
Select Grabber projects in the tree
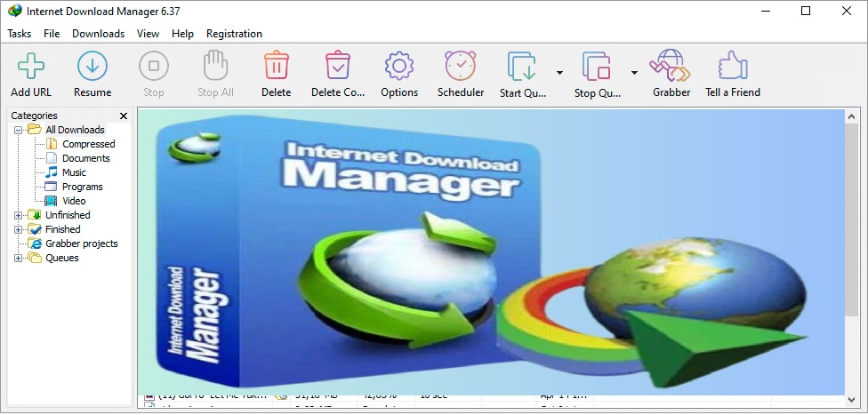82,243
